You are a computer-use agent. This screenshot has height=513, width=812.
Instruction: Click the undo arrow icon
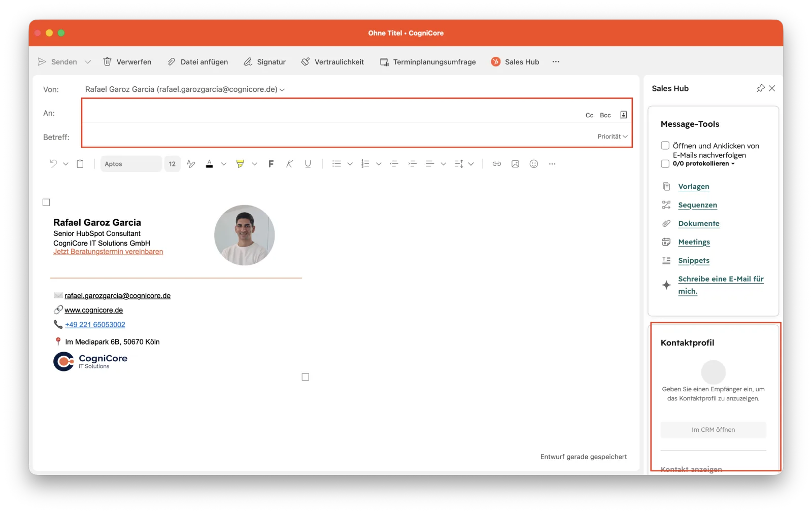pos(53,164)
